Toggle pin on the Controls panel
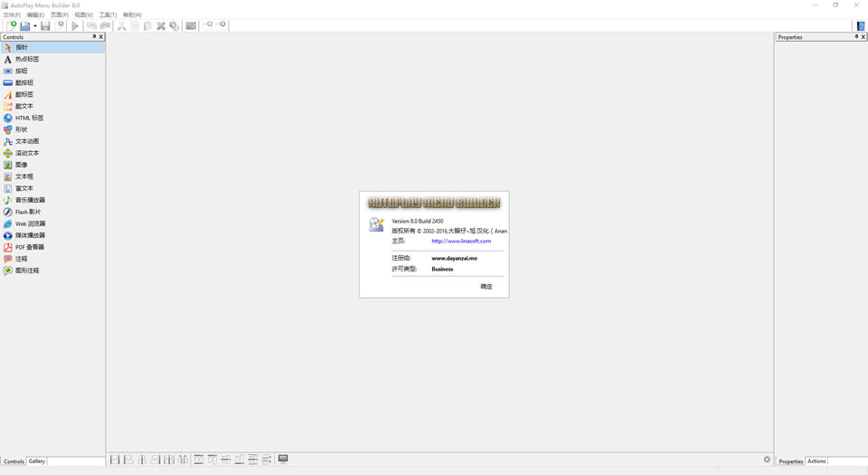Screen dimensions: 868x475 click(94, 36)
